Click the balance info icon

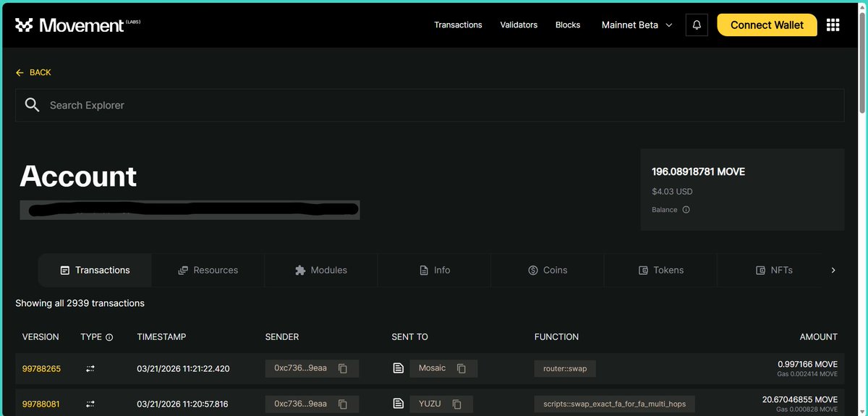point(686,210)
